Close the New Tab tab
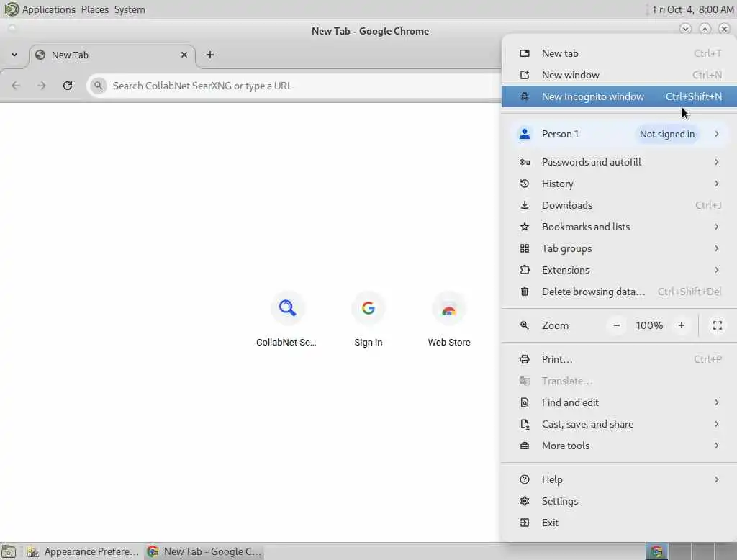737x560 pixels. (184, 55)
